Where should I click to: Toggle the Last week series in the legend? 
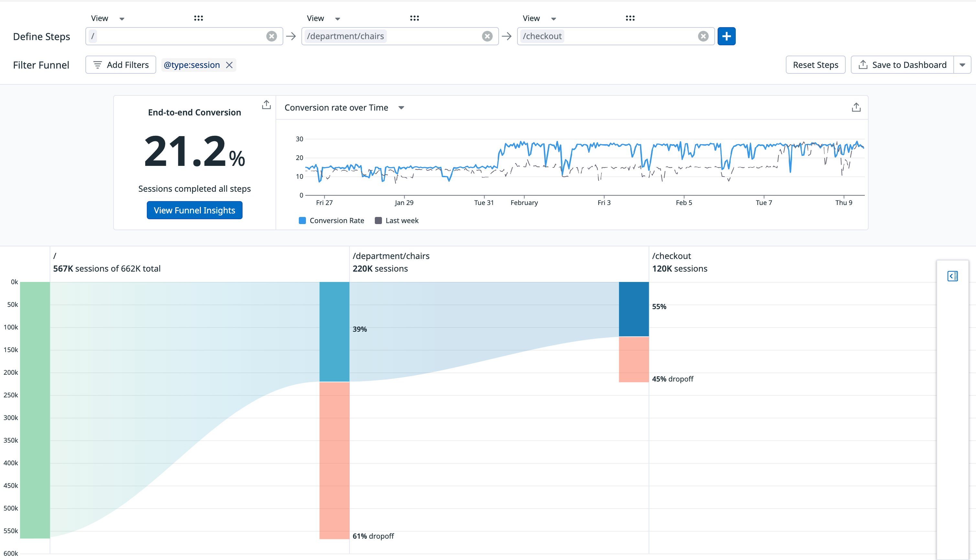[402, 221]
